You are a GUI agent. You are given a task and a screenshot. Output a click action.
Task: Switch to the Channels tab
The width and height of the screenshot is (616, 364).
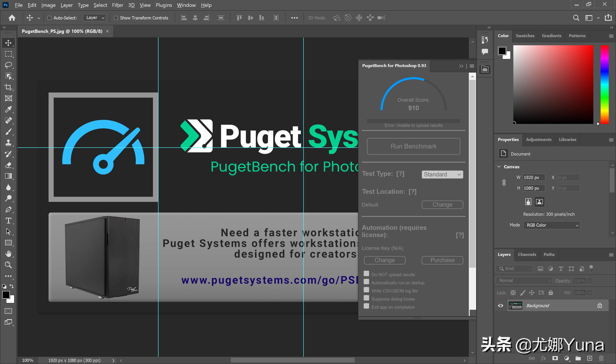[527, 254]
